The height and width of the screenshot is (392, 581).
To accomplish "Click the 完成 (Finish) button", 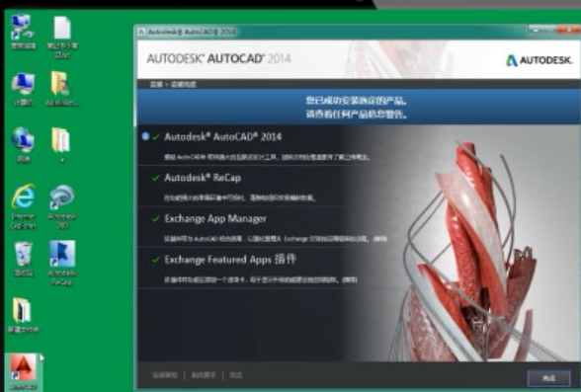I will tap(548, 378).
